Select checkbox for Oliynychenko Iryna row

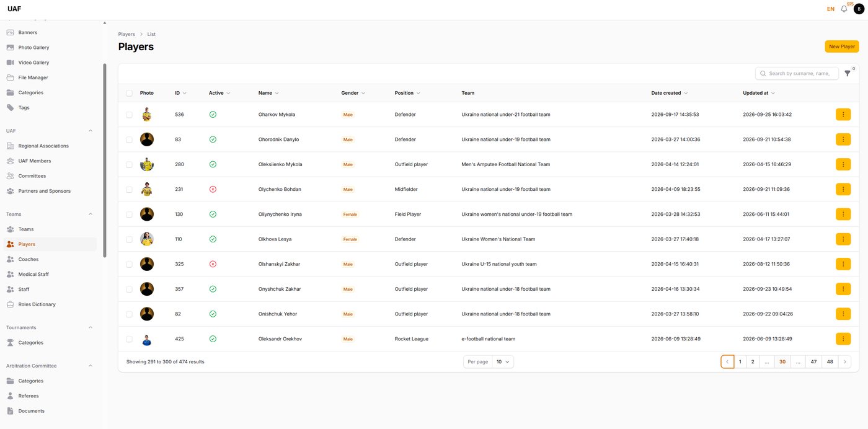pos(129,214)
